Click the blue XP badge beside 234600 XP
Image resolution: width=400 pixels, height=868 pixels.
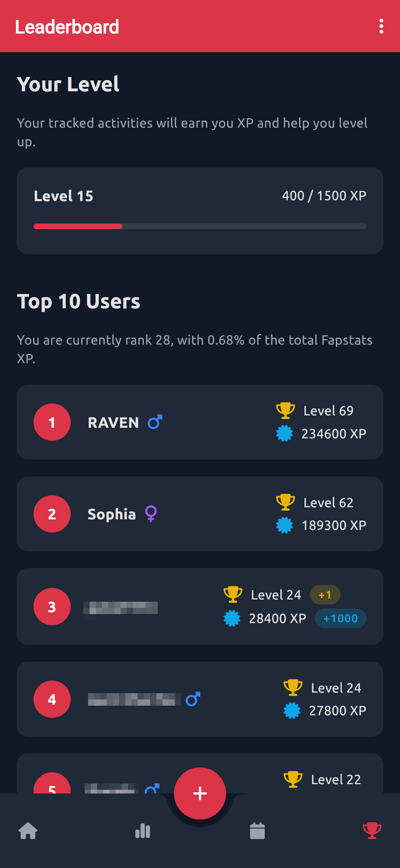(x=285, y=433)
